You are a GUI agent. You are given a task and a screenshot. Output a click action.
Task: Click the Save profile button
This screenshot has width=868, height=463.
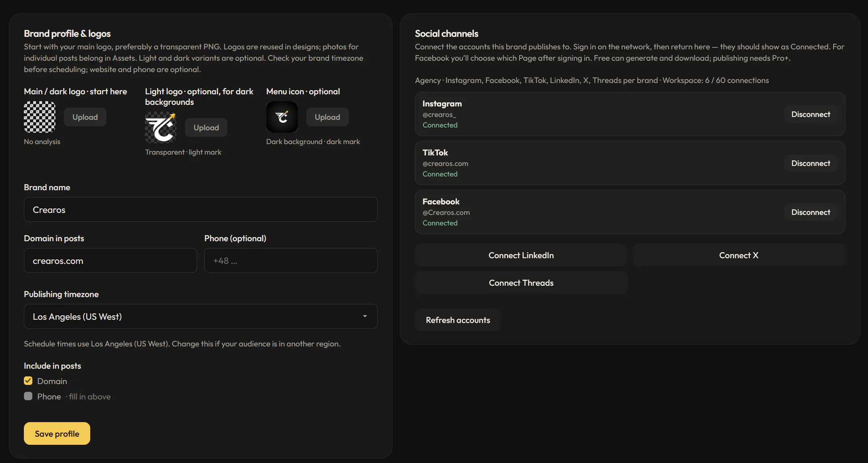pyautogui.click(x=57, y=433)
